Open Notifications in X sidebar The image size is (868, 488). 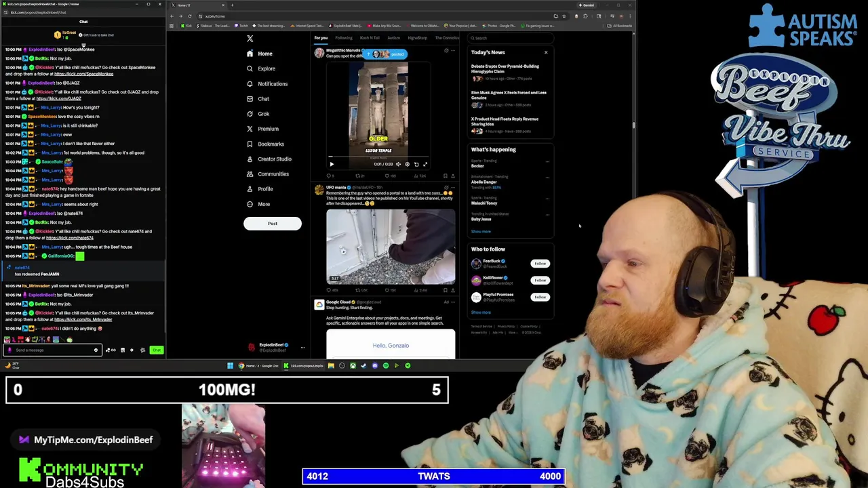(x=267, y=83)
